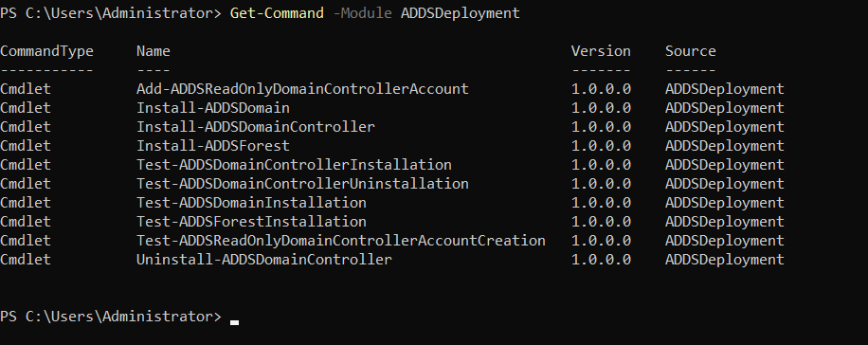This screenshot has width=868, height=345.
Task: Click the -Module parameter text
Action: tap(362, 12)
